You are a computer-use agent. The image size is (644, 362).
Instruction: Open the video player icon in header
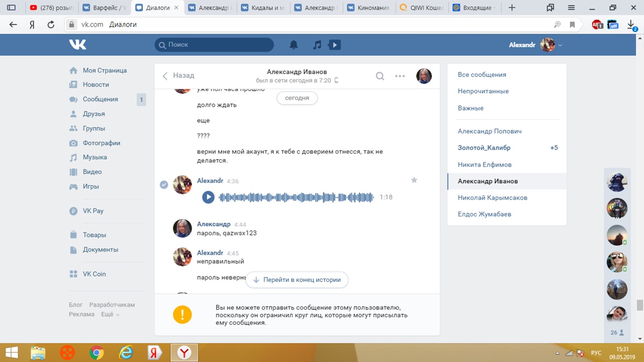coord(334,45)
